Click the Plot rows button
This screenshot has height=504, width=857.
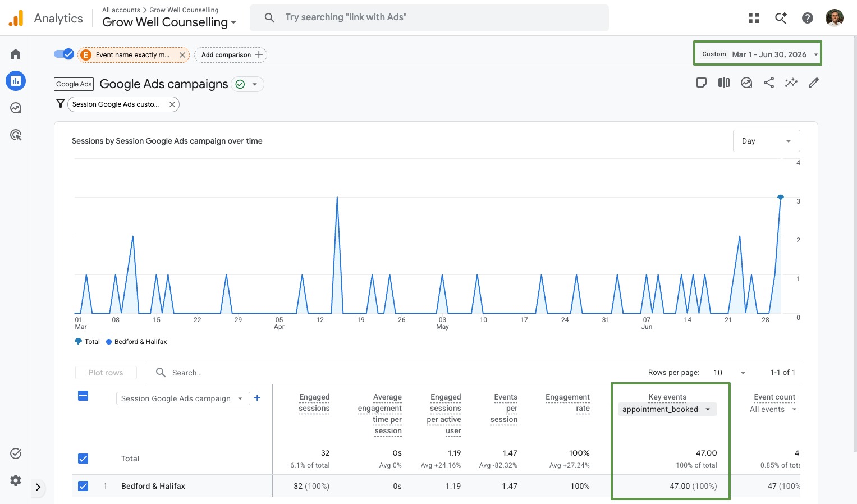pyautogui.click(x=106, y=373)
